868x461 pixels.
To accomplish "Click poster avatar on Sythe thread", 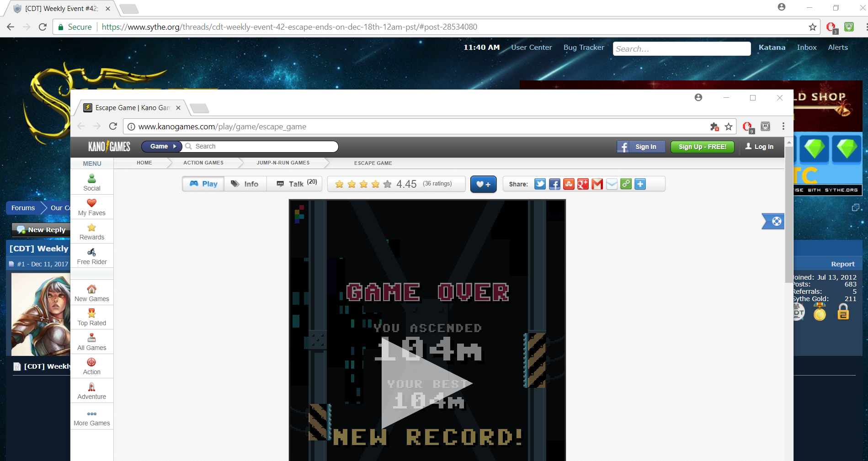I will [40, 314].
